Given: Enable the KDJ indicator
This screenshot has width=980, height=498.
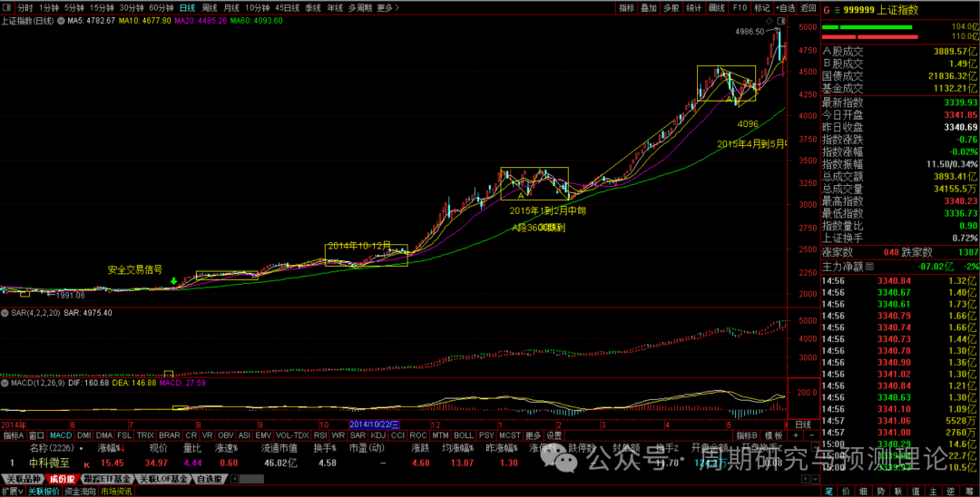Looking at the screenshot, I should point(378,435).
